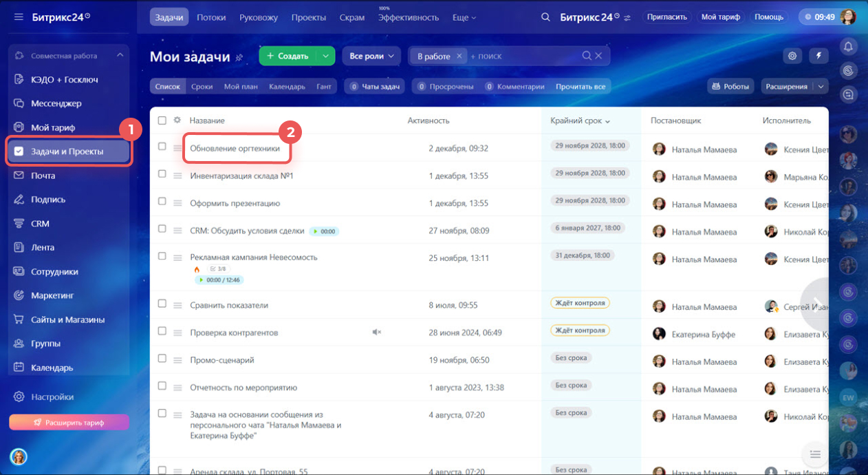Open the Еще menu in top navigation
This screenshot has height=475, width=868.
click(x=464, y=17)
